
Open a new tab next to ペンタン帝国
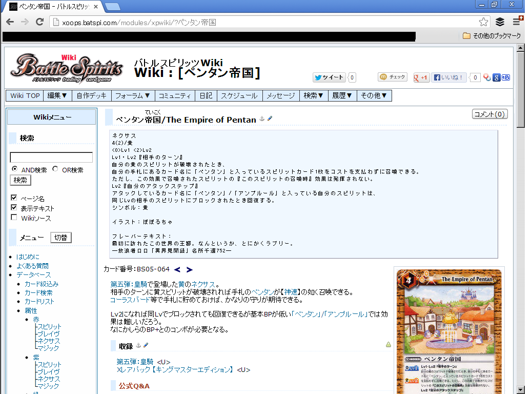point(113,7)
